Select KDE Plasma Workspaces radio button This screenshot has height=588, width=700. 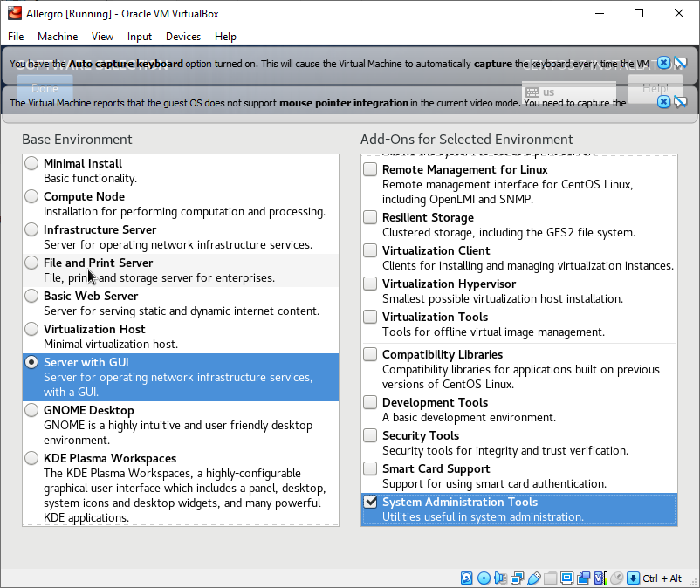[31, 458]
